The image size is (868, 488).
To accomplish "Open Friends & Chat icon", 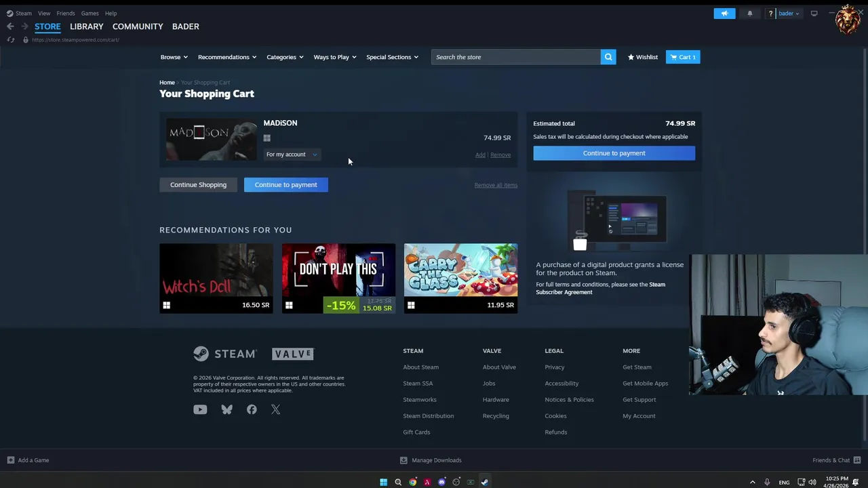I will [x=857, y=460].
